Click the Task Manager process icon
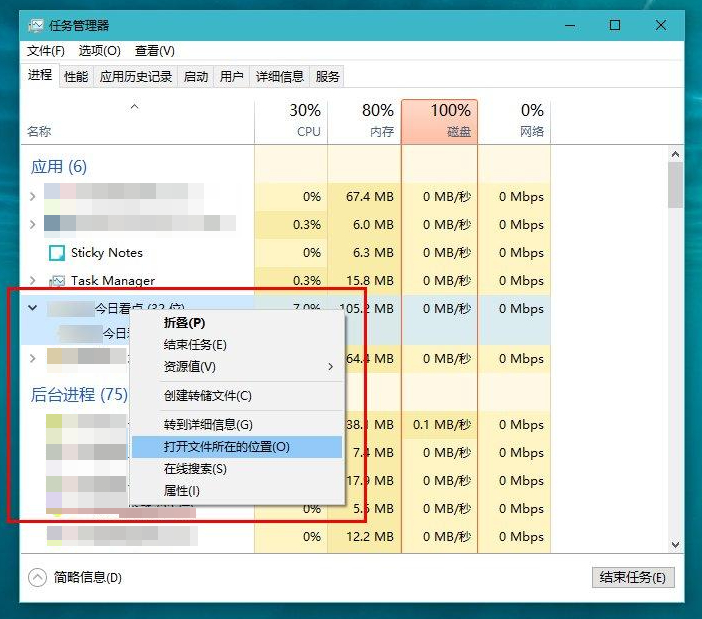Viewport: 702px width, 619px height. [x=56, y=281]
